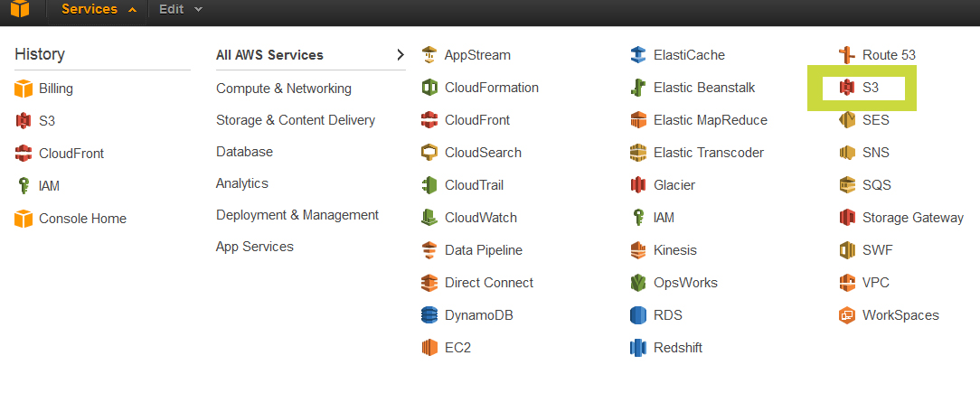
Task: Choose Storage & Content Delivery category
Action: (296, 120)
